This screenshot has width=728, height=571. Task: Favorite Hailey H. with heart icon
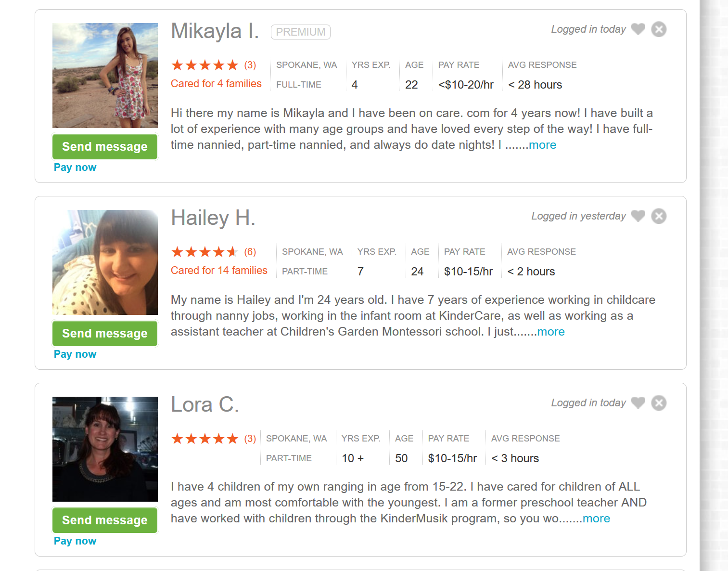(638, 216)
